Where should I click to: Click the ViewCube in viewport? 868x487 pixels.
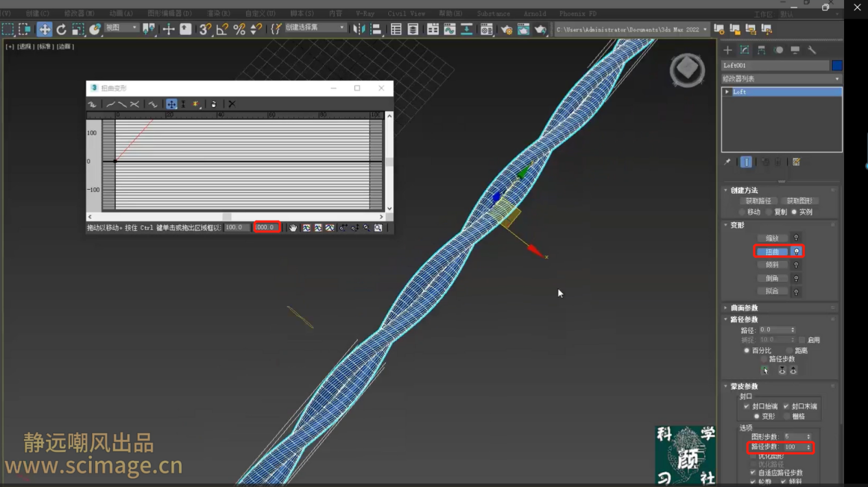click(x=688, y=69)
